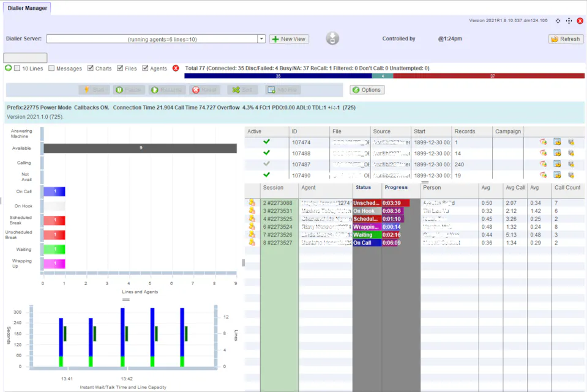Image resolution: width=587 pixels, height=392 pixels.
Task: Uncheck the Charts checkbox
Action: pyautogui.click(x=91, y=68)
